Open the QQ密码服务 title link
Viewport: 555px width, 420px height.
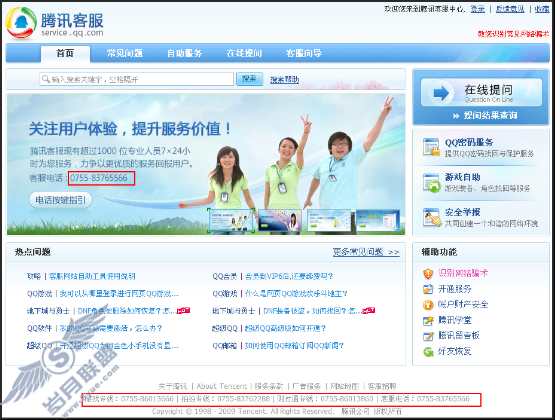click(469, 142)
